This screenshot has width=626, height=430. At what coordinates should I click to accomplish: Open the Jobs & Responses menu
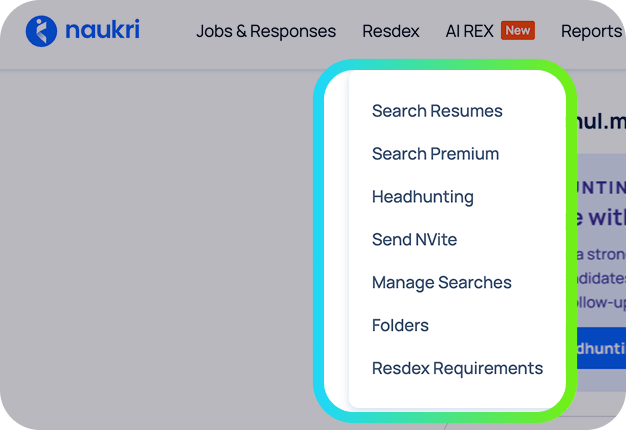click(x=266, y=31)
